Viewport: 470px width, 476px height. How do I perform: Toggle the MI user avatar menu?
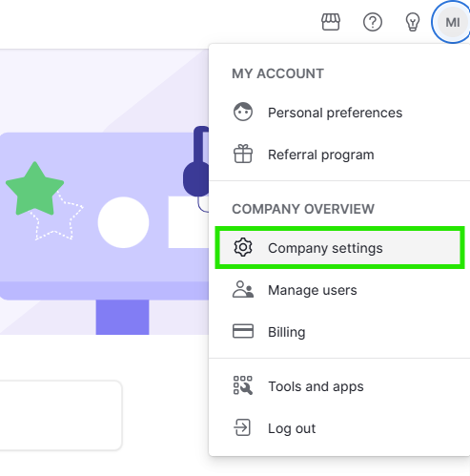452,22
